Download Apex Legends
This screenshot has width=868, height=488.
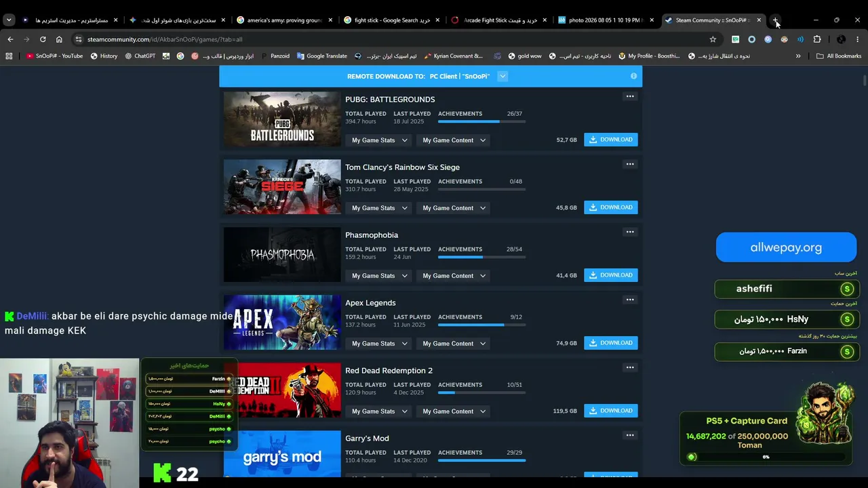pos(611,343)
